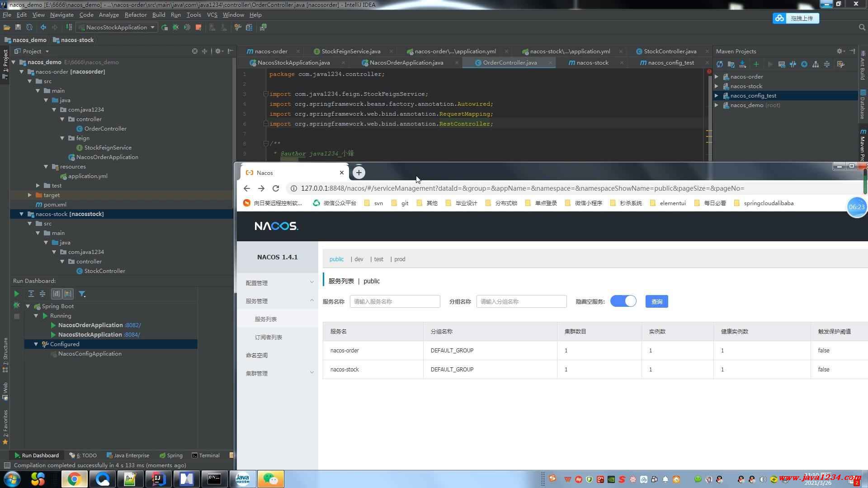Reimport all Maven projects with the refresh icon

coord(720,64)
